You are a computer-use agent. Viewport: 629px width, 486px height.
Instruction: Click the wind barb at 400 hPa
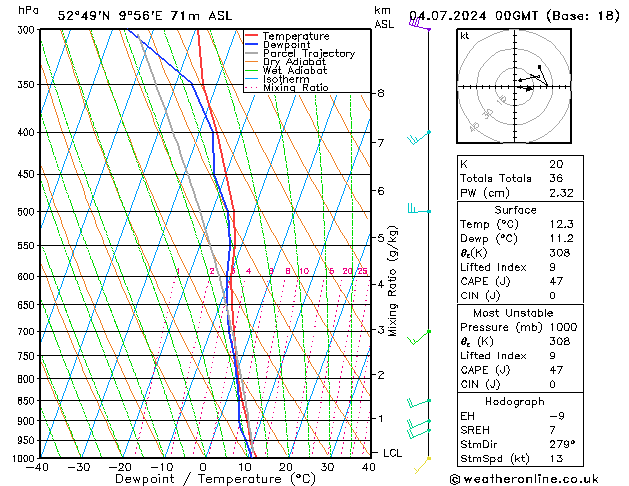pyautogui.click(x=418, y=138)
